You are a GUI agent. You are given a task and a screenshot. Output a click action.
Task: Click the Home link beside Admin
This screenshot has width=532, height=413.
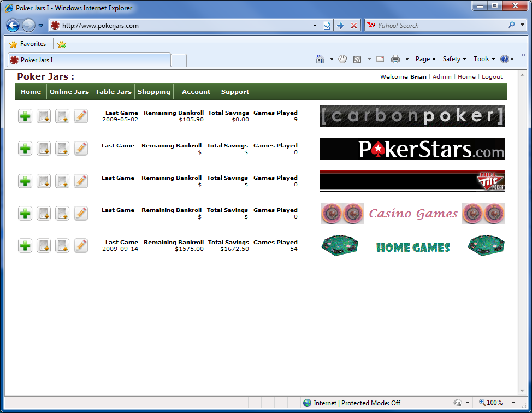tap(466, 76)
